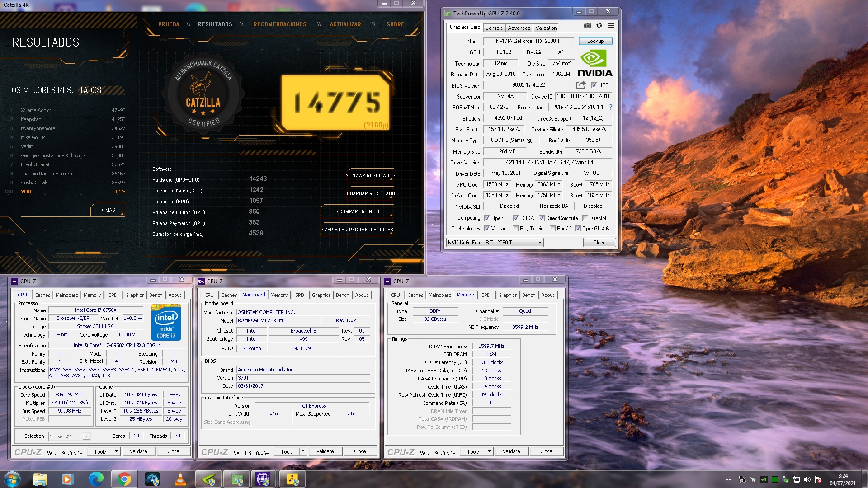Open the Validation tab in GPU-Z

pos(546,28)
